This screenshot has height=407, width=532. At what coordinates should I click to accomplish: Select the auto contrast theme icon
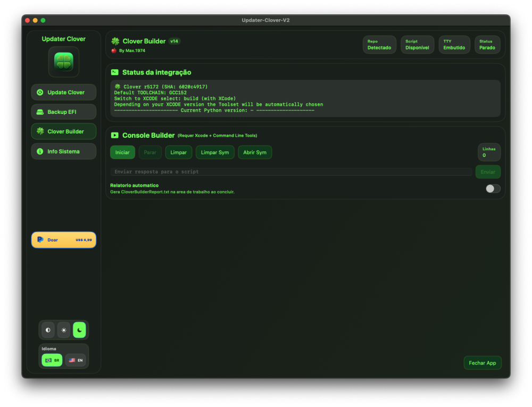click(x=48, y=330)
